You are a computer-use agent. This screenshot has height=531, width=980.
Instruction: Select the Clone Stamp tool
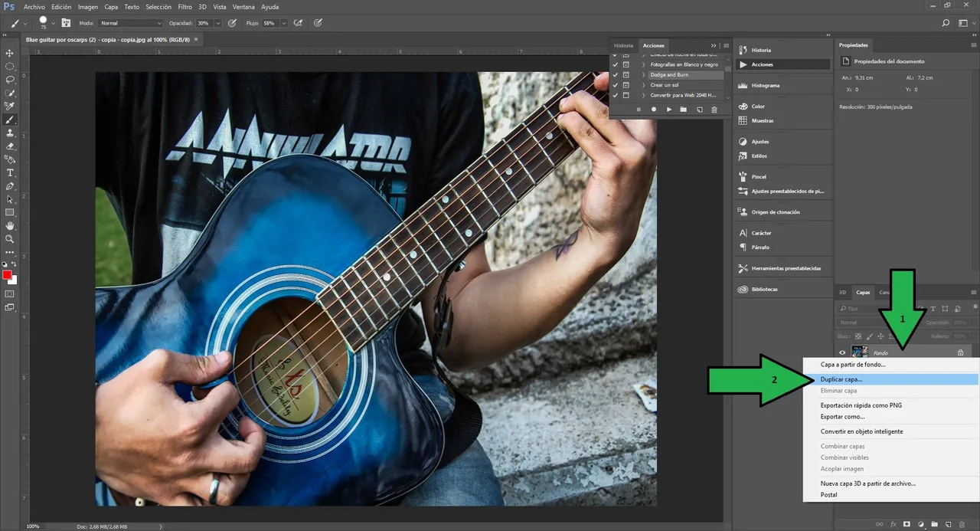coord(10,133)
